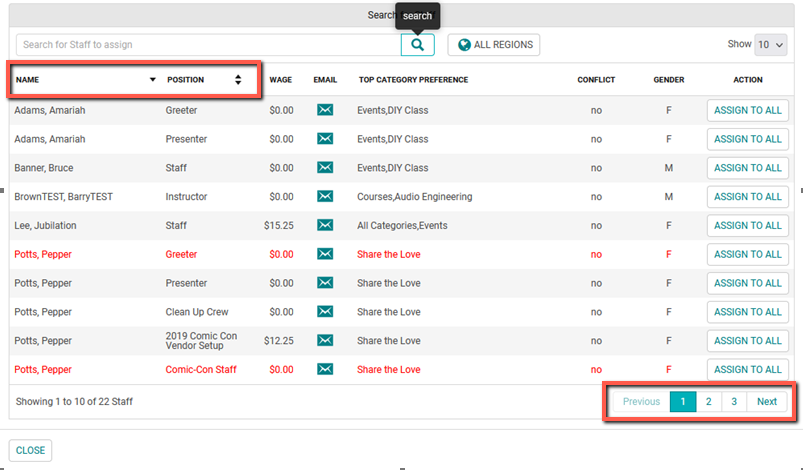Click email icon for Banner, Bruce

pos(324,168)
